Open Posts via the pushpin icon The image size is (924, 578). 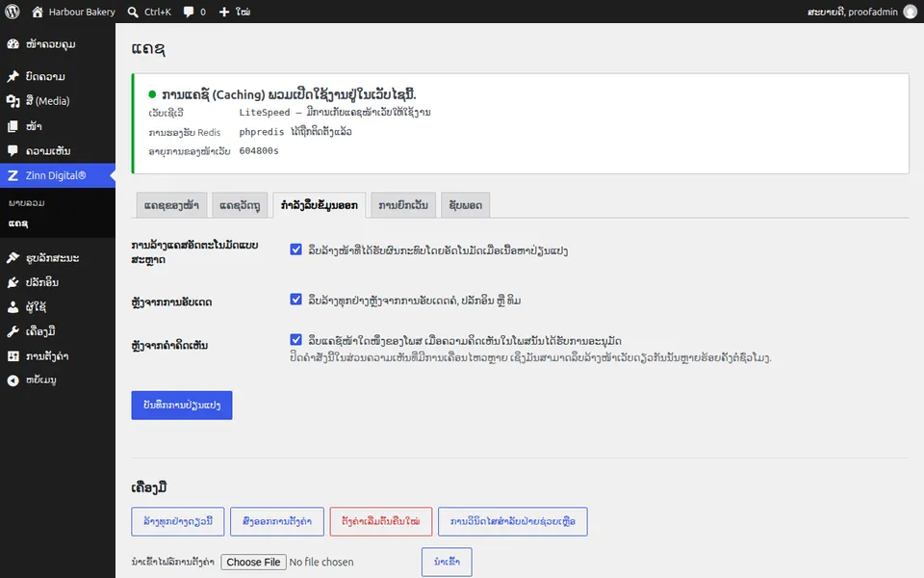13,76
